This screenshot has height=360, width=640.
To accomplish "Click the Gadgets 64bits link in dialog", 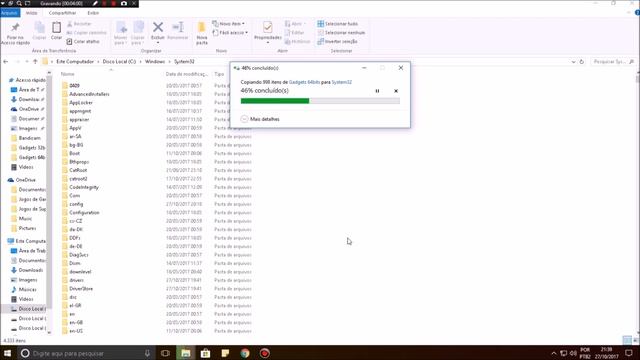I will pos(304,82).
